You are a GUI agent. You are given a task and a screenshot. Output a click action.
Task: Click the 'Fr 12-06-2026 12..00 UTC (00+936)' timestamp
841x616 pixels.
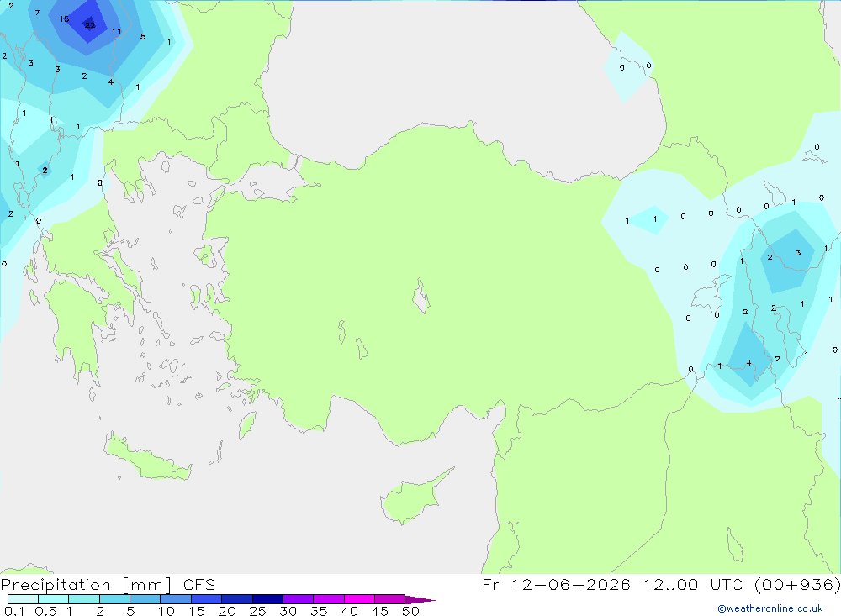coord(661,584)
